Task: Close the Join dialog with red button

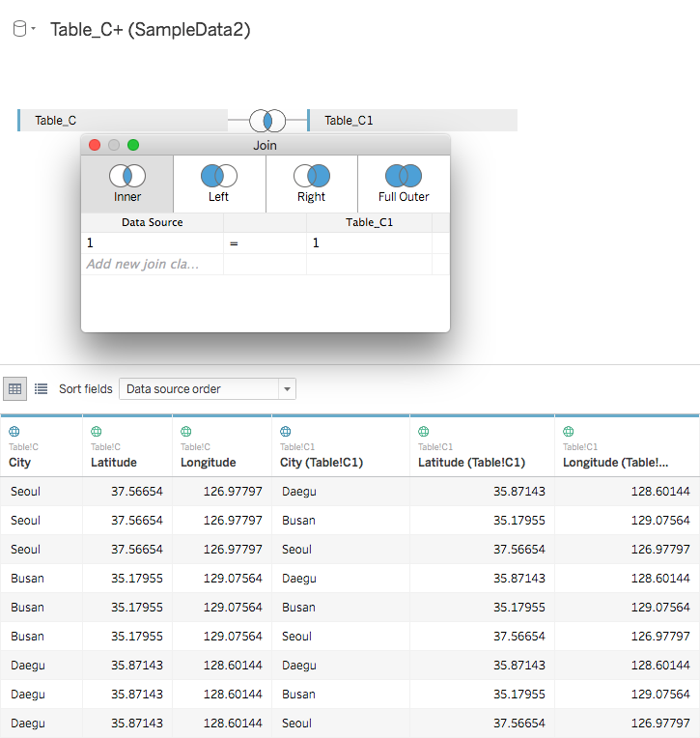Action: [x=95, y=145]
